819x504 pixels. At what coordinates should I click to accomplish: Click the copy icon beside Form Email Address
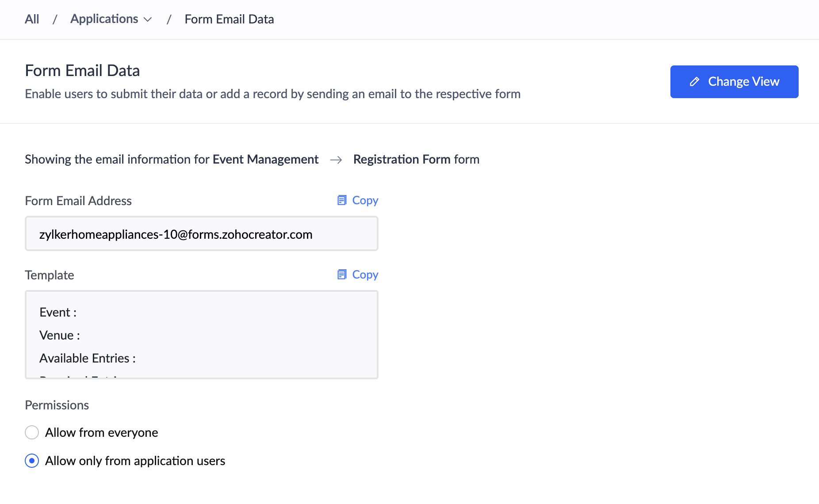tap(342, 200)
